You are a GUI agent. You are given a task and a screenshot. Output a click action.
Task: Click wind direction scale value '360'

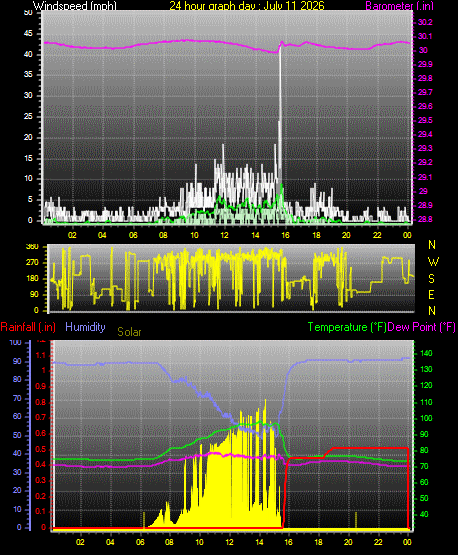point(32,247)
